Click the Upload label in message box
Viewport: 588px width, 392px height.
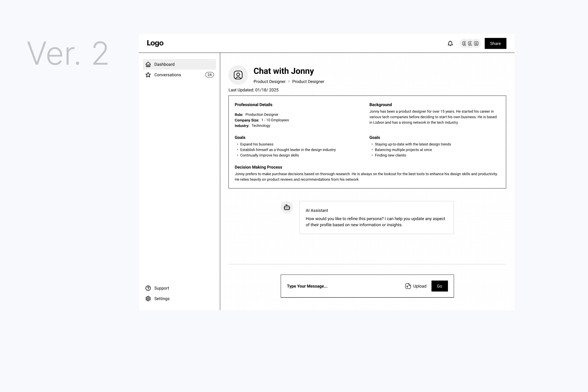420,286
